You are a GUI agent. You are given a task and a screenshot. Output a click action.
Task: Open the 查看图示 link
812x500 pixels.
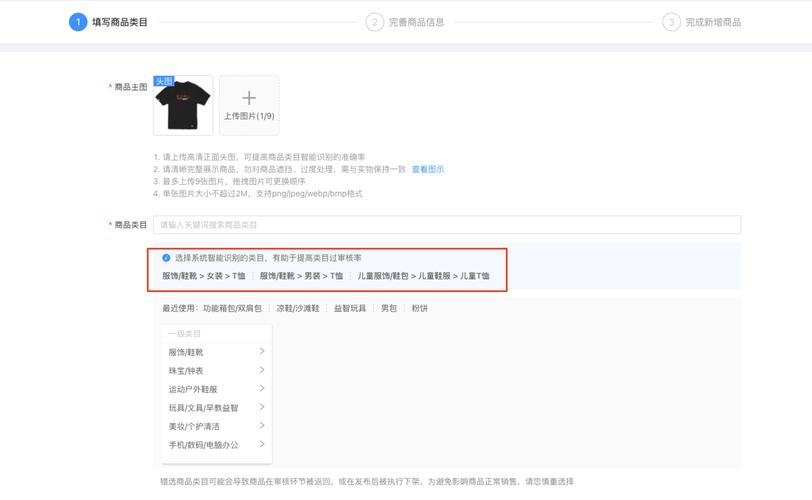click(x=428, y=169)
